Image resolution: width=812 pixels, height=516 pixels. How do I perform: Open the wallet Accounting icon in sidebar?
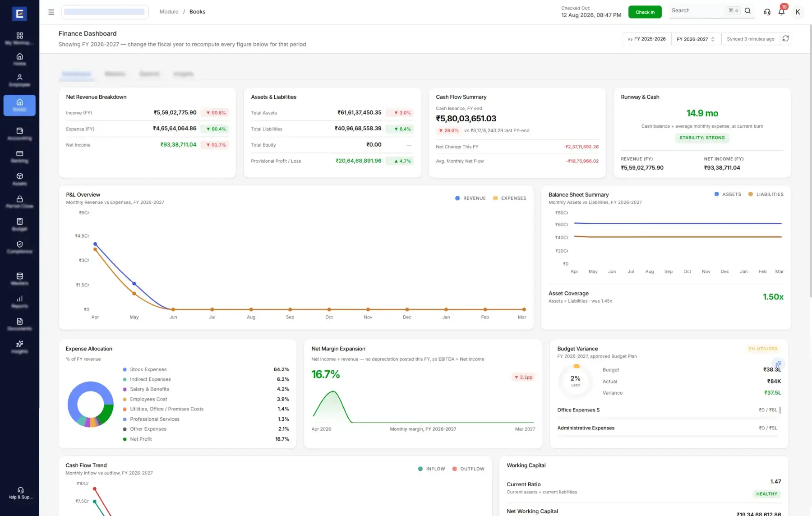[x=19, y=131]
